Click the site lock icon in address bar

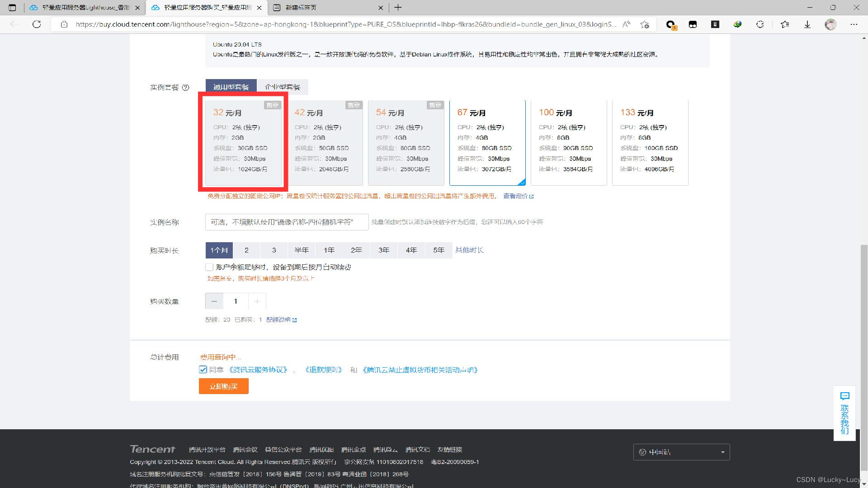click(x=64, y=24)
